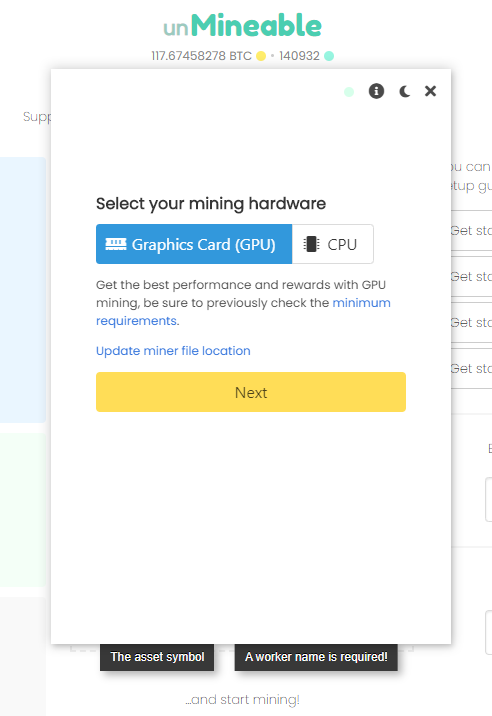Click the '...and start mining!' text

tap(242, 700)
